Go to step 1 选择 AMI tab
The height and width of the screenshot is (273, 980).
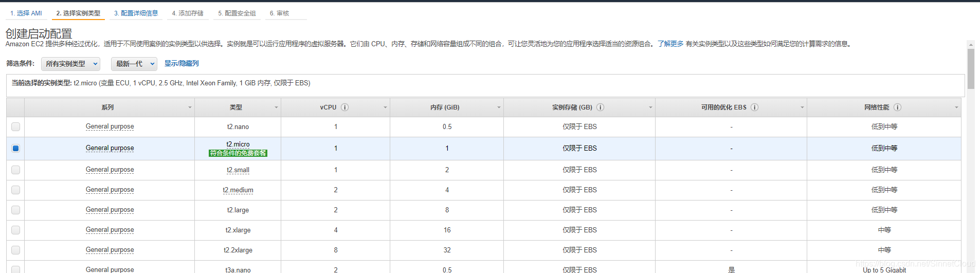coord(26,13)
